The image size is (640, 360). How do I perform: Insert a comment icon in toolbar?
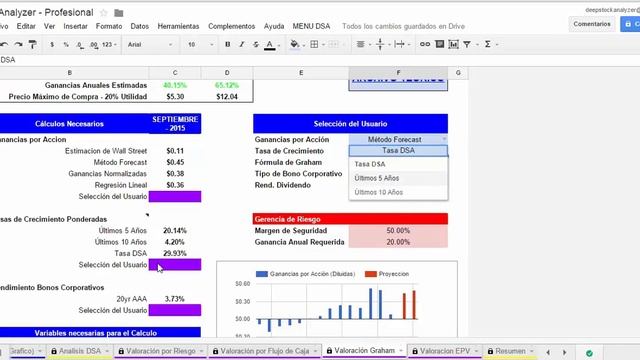[440, 44]
